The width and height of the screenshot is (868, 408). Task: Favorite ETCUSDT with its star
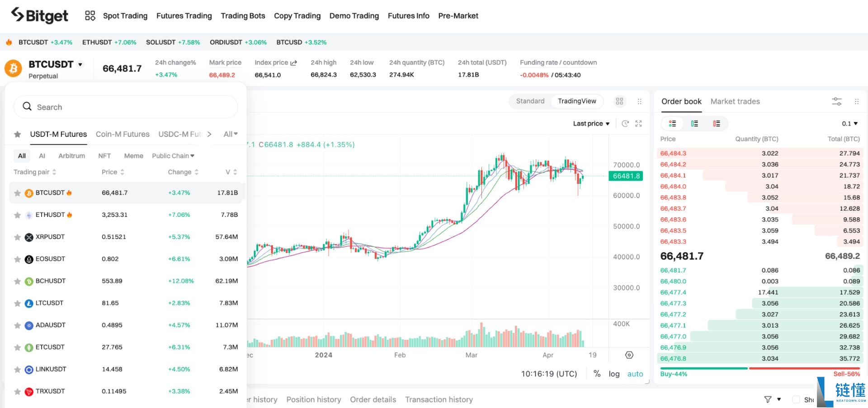[x=17, y=347]
